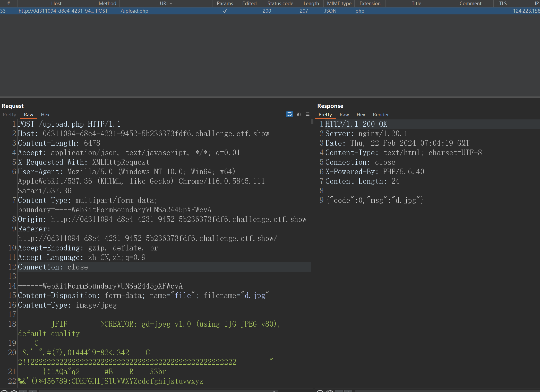Switch Request view to Pretty tab

10,115
